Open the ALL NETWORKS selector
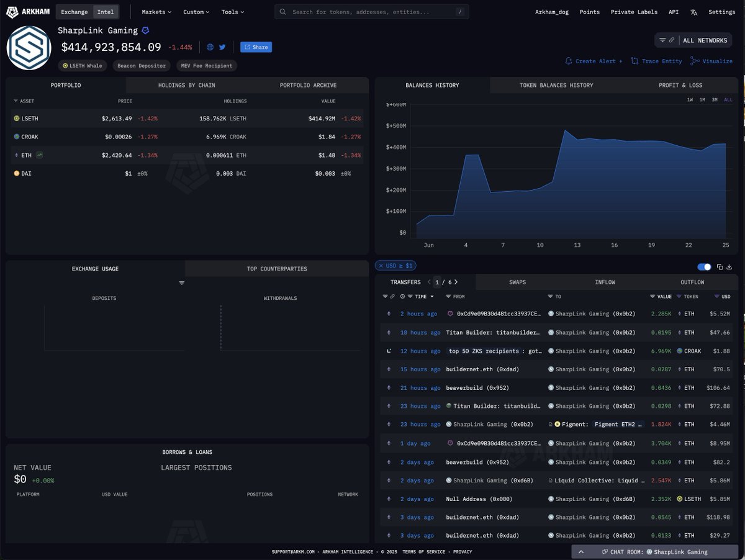The height and width of the screenshot is (560, 745). pyautogui.click(x=705, y=40)
